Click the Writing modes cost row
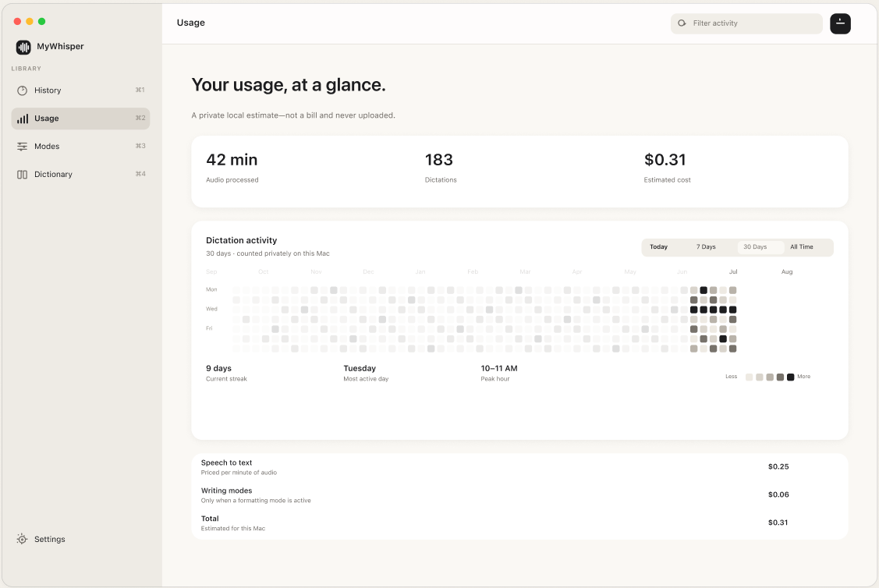The height and width of the screenshot is (588, 879). tap(519, 495)
